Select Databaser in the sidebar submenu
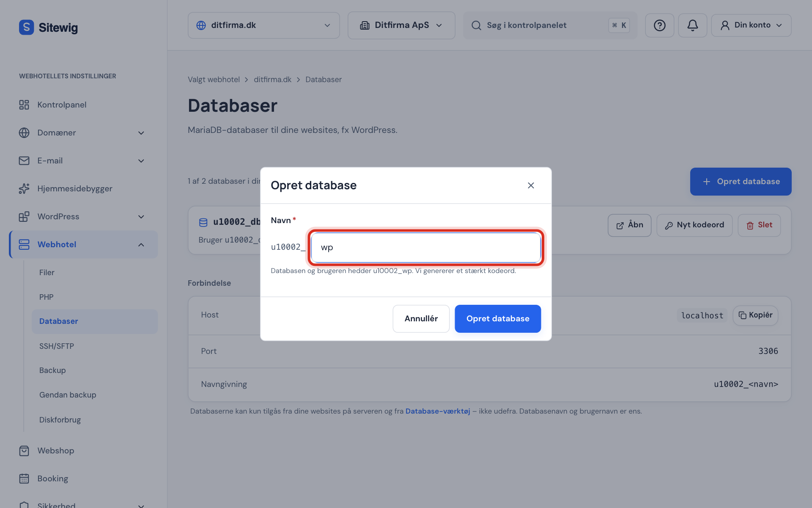The height and width of the screenshot is (508, 812). click(x=95, y=321)
